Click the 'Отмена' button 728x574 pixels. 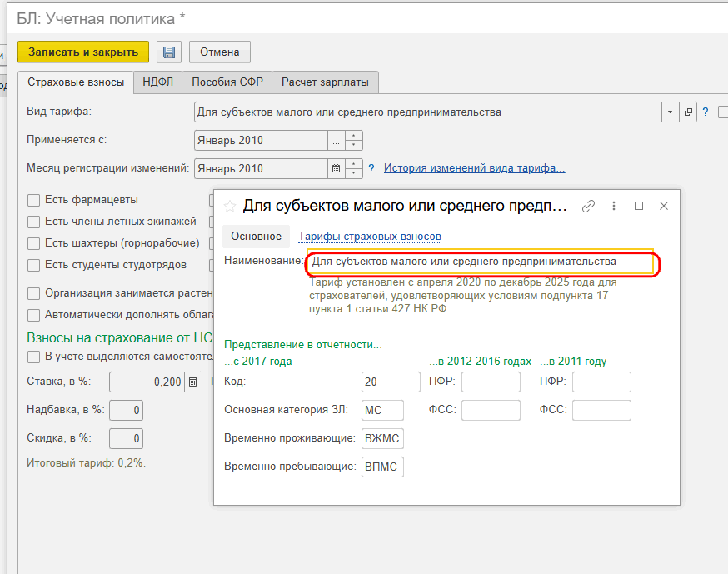pos(220,52)
